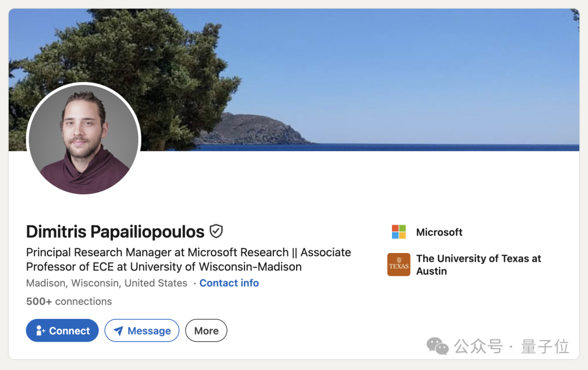Expand the More options button
The height and width of the screenshot is (370, 588).
pyautogui.click(x=206, y=330)
